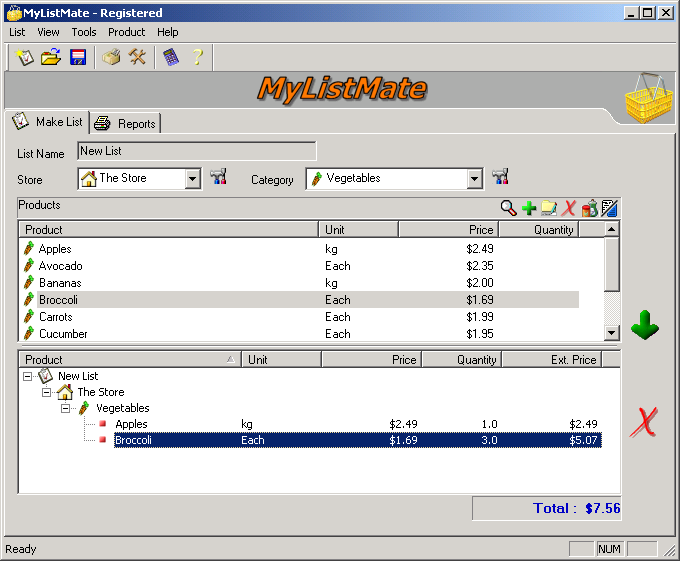Viewport: 680px width, 561px height.
Task: Add a product with the green plus icon
Action: 529,208
